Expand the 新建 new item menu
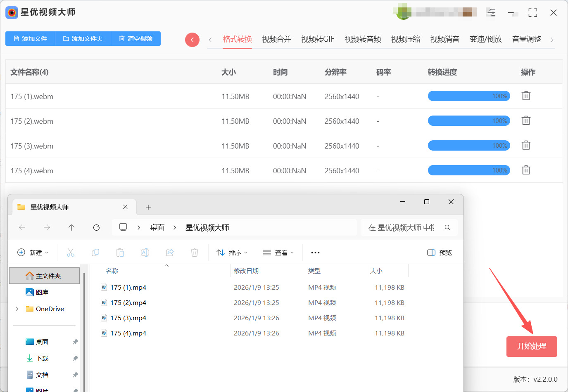 click(x=33, y=253)
